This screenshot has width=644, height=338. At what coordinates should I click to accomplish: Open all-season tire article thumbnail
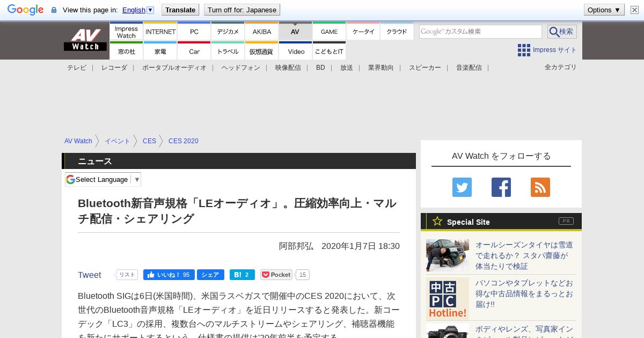pyautogui.click(x=448, y=255)
